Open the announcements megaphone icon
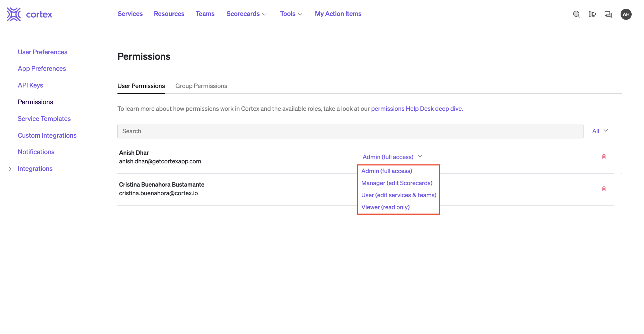 pos(592,14)
